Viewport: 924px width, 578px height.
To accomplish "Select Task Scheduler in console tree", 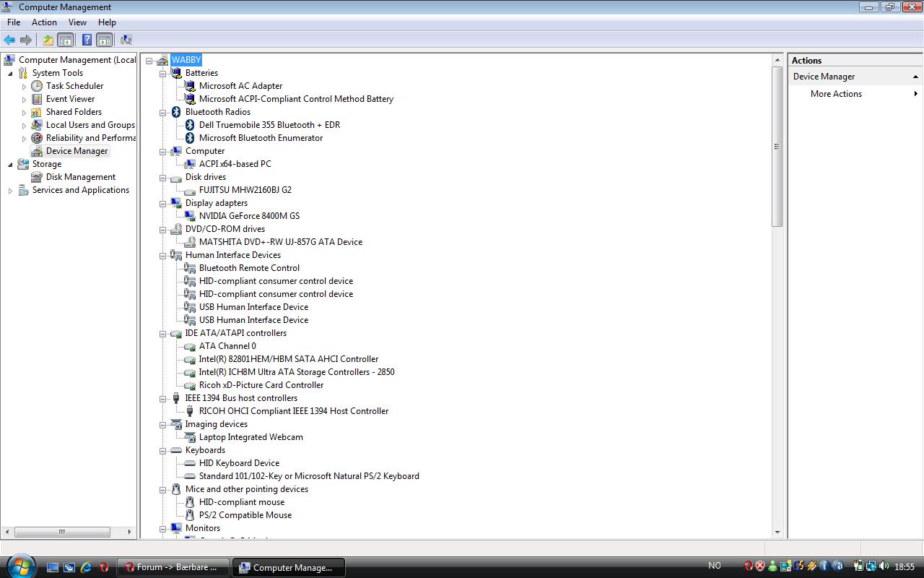I will [74, 86].
